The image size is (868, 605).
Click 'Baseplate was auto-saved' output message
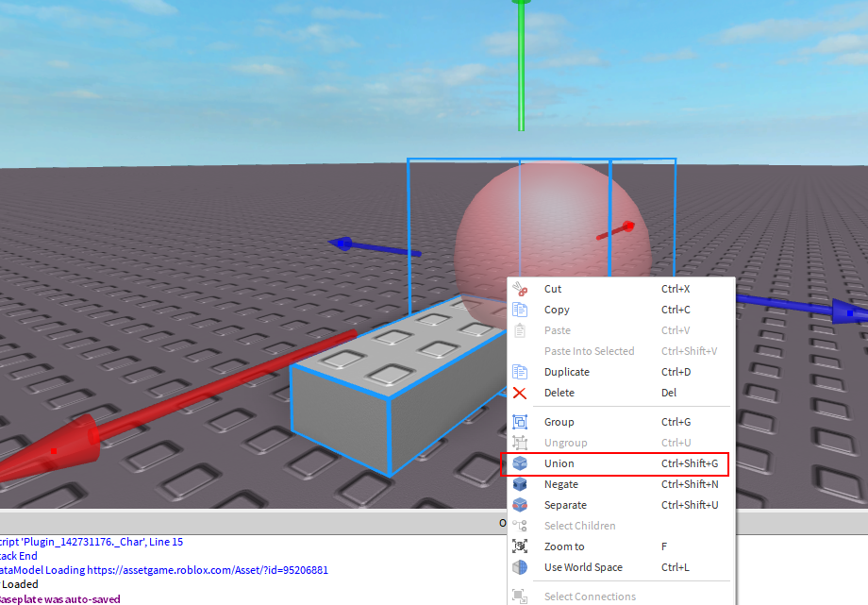coord(59,599)
